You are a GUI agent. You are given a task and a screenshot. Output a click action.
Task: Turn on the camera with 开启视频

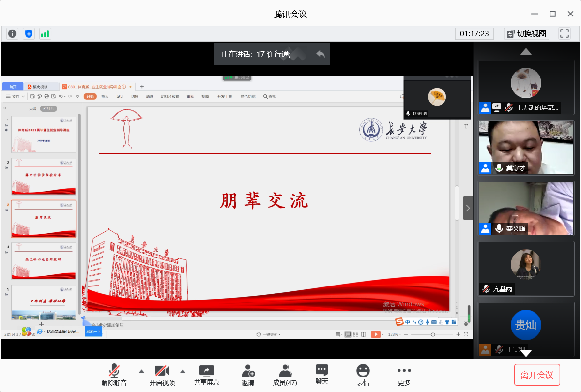pyautogui.click(x=162, y=371)
